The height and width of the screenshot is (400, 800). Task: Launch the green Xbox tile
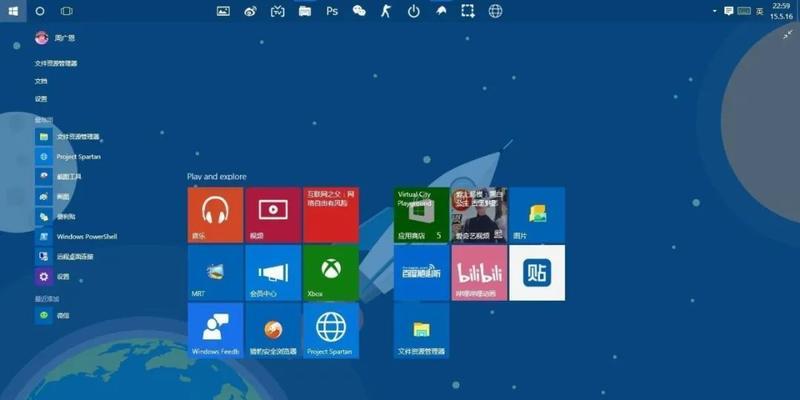pyautogui.click(x=331, y=273)
